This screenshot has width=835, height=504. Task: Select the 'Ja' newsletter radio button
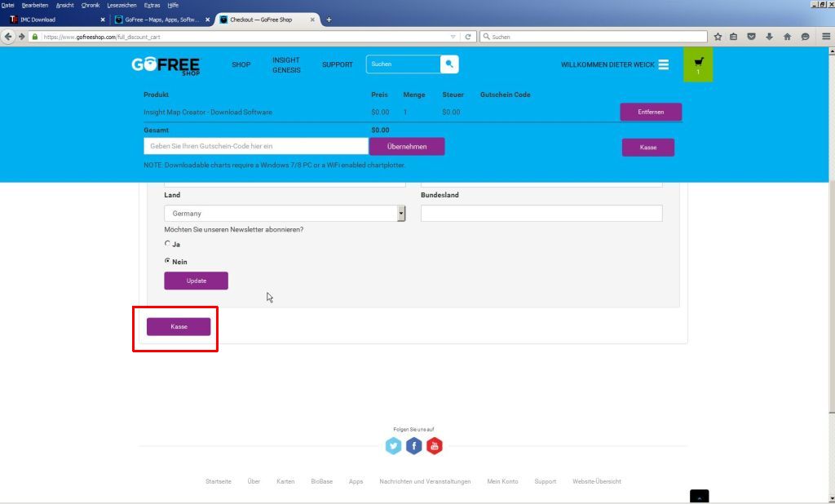tap(168, 243)
